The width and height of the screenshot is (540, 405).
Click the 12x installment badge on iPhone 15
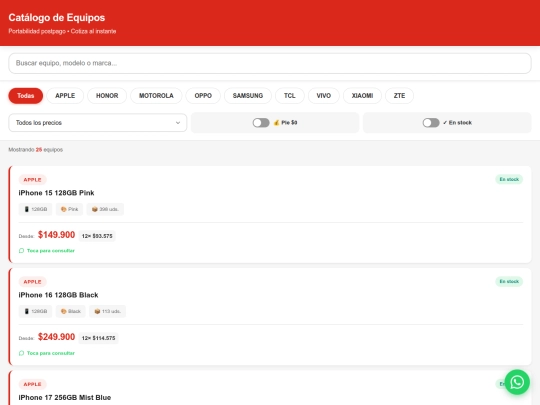click(x=97, y=236)
